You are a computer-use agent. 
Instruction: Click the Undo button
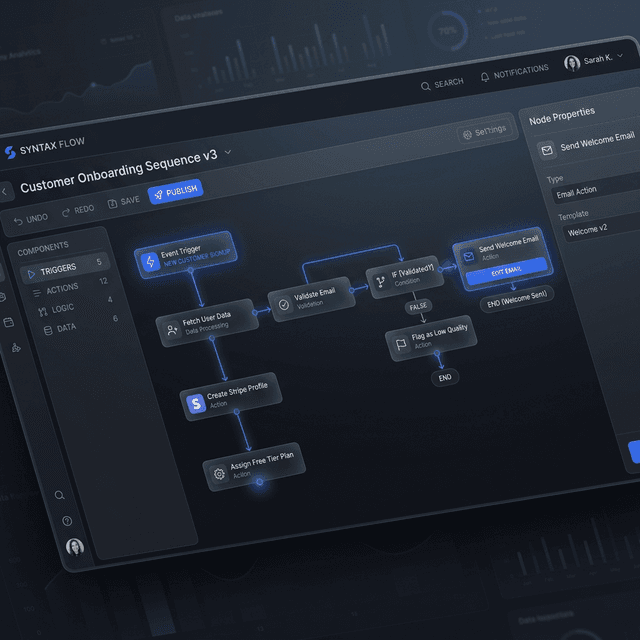(31, 220)
